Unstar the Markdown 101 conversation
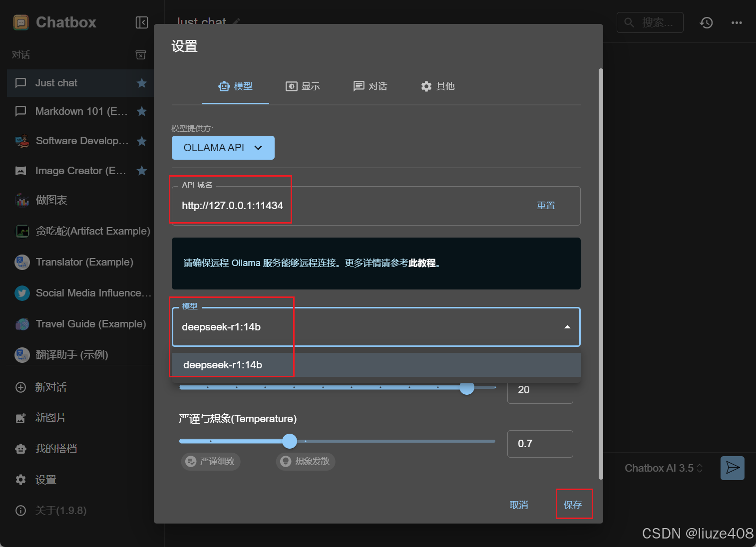The height and width of the screenshot is (547, 756). pos(142,111)
